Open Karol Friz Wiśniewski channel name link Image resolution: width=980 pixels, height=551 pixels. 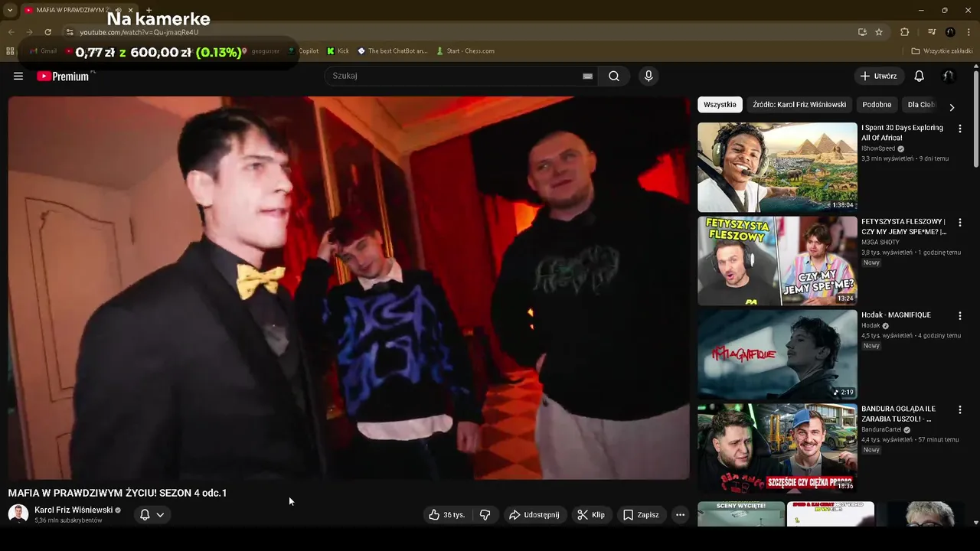[73, 510]
